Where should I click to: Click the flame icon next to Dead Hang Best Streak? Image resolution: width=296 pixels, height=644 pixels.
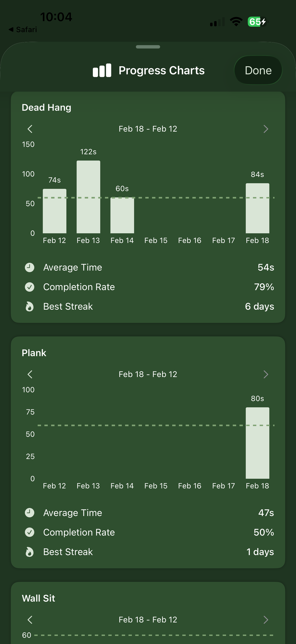coord(30,306)
